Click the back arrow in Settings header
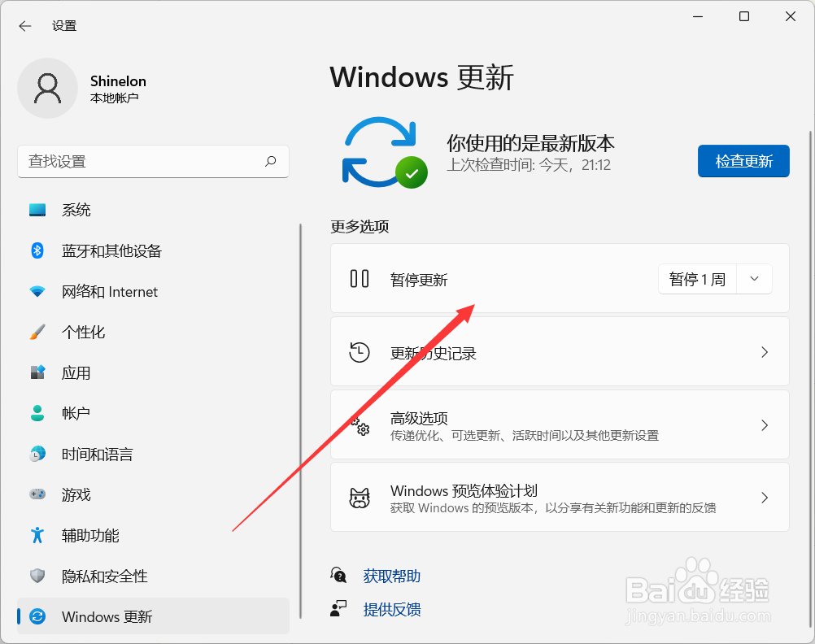The height and width of the screenshot is (644, 815). 25,26
